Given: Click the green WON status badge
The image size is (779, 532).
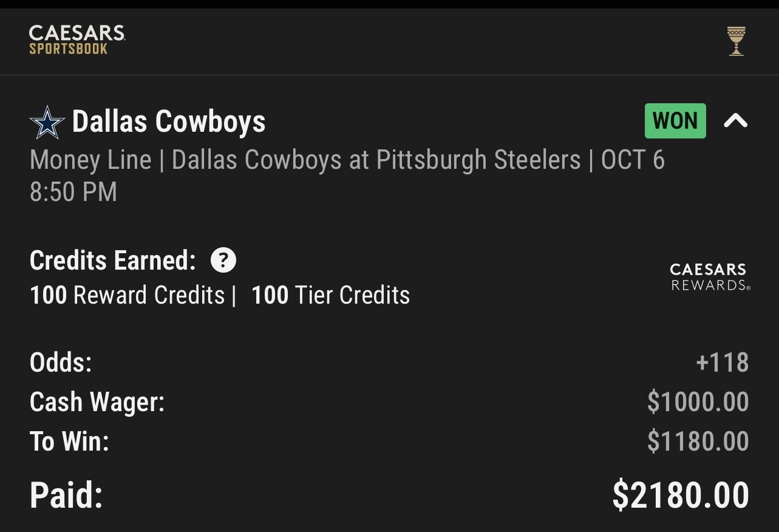Looking at the screenshot, I should pos(675,121).
